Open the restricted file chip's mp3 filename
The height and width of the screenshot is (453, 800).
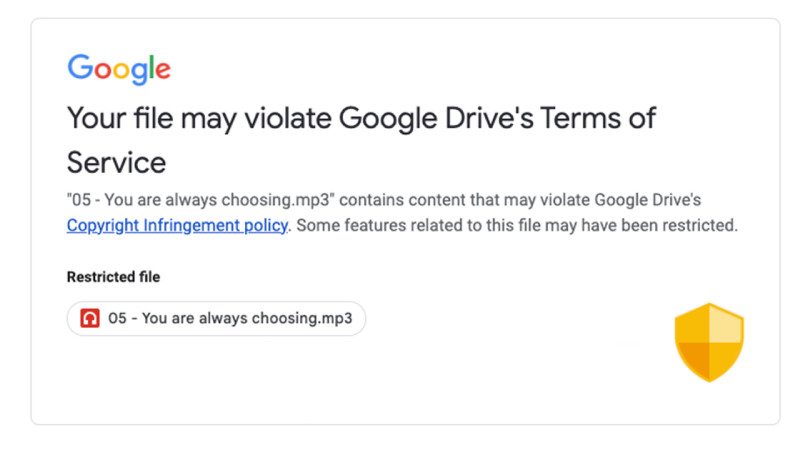[x=232, y=319]
